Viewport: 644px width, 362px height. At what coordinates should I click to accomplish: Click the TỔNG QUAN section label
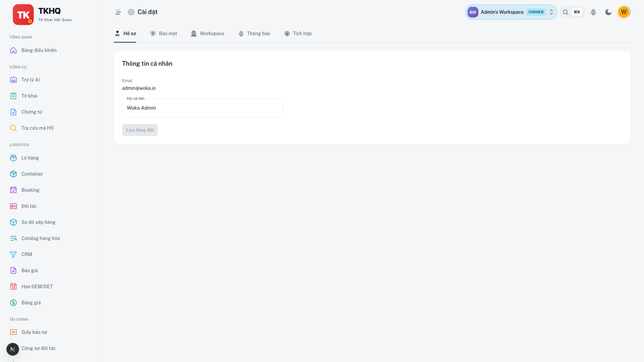(x=20, y=37)
